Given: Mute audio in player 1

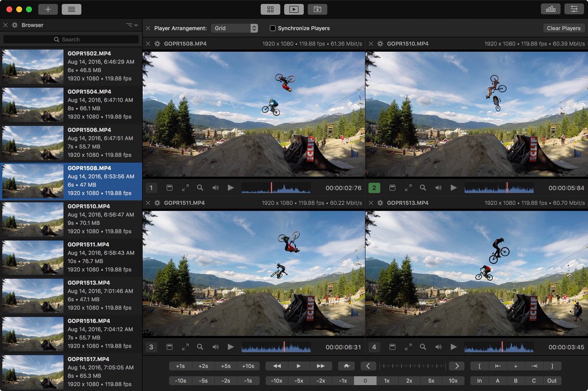Looking at the screenshot, I should pyautogui.click(x=215, y=188).
